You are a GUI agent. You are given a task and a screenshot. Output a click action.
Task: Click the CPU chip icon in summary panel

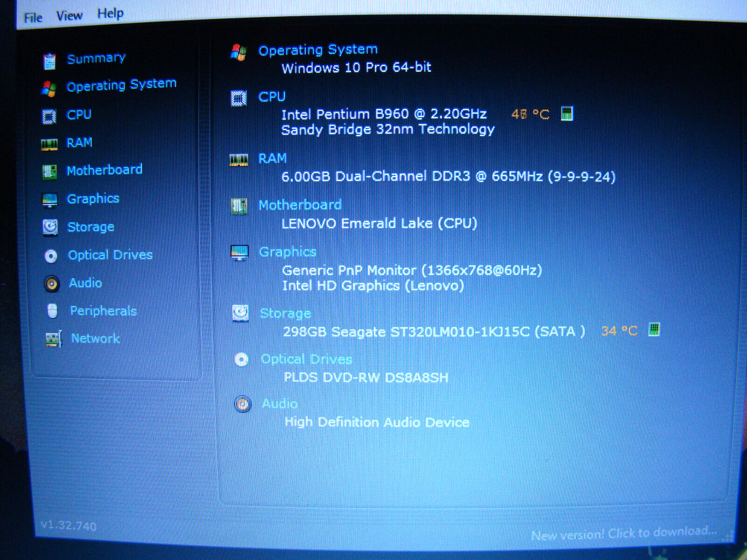(239, 98)
